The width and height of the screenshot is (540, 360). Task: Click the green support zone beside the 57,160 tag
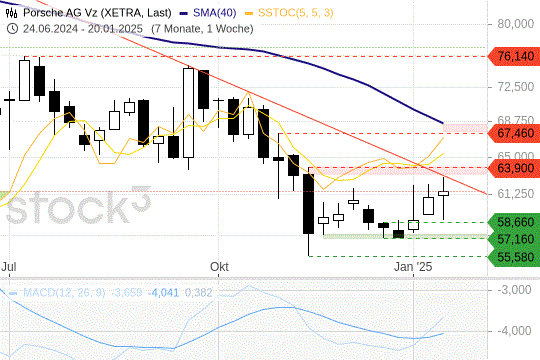click(405, 236)
